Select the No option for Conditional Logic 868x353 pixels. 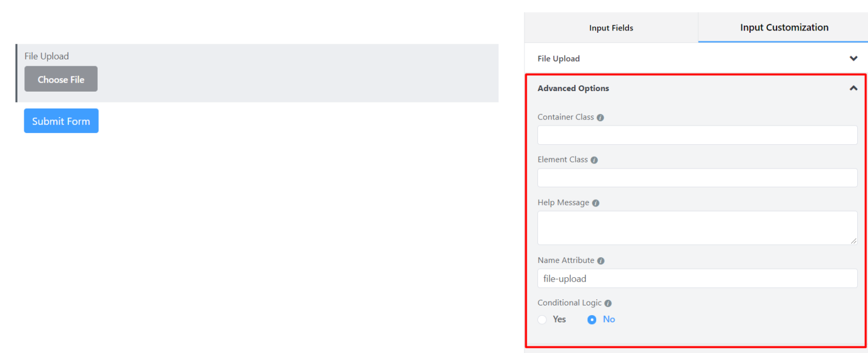click(592, 319)
